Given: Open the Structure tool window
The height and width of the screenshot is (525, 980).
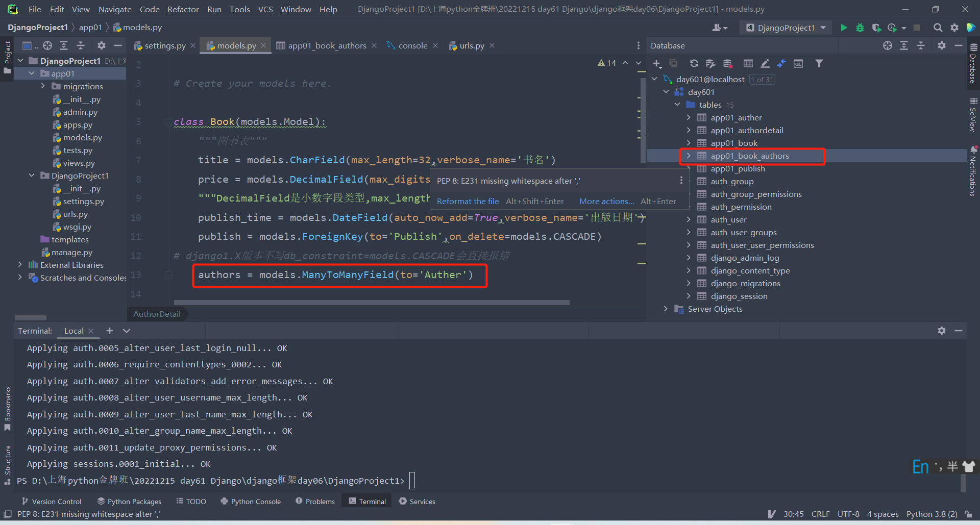Looking at the screenshot, I should coord(8,465).
